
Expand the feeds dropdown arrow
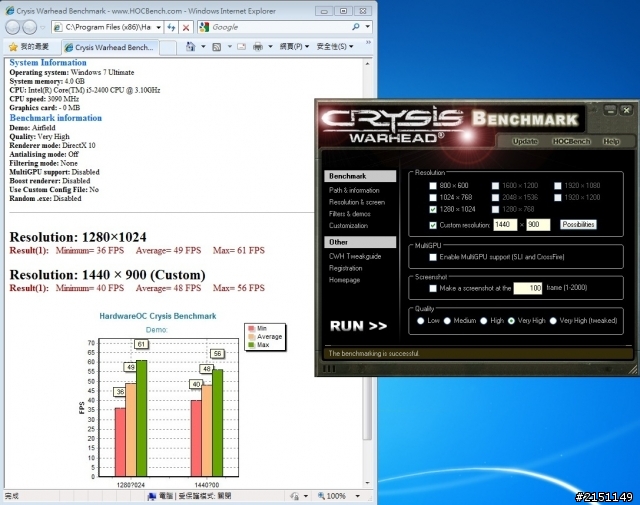(229, 47)
